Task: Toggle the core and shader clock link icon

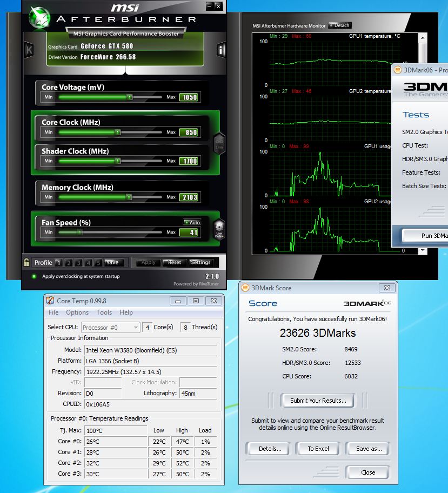Action: (x=219, y=144)
